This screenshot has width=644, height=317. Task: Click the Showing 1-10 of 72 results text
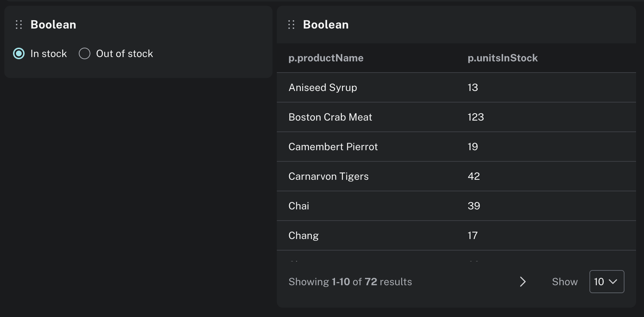coord(350,282)
